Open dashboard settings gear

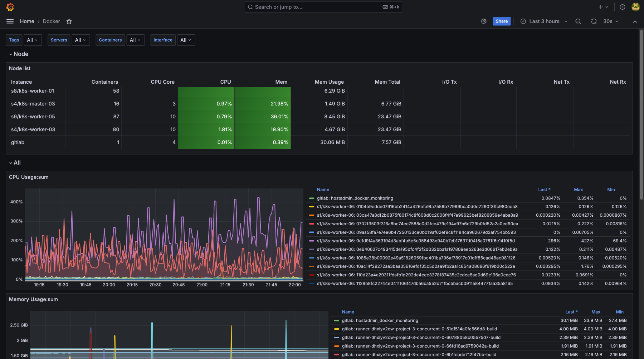(x=483, y=21)
